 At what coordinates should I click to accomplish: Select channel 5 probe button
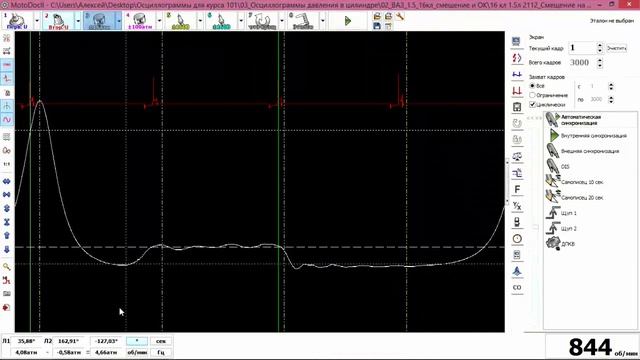tap(181, 21)
